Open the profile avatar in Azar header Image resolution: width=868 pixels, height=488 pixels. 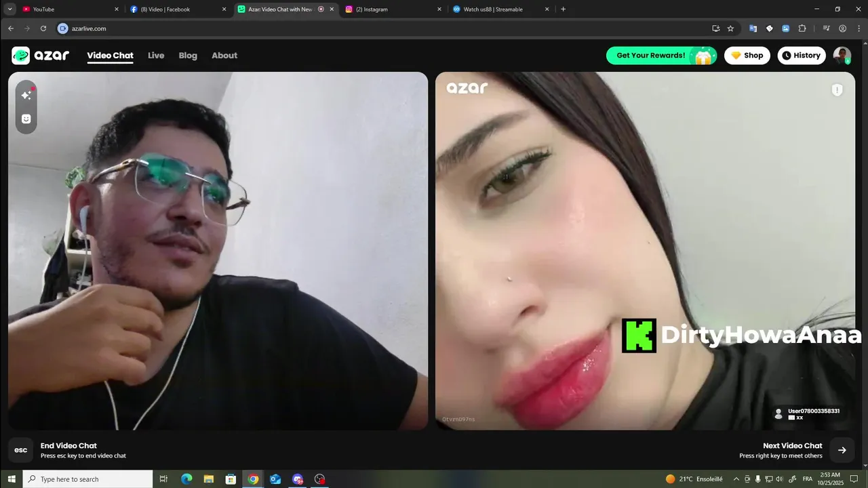tap(842, 56)
